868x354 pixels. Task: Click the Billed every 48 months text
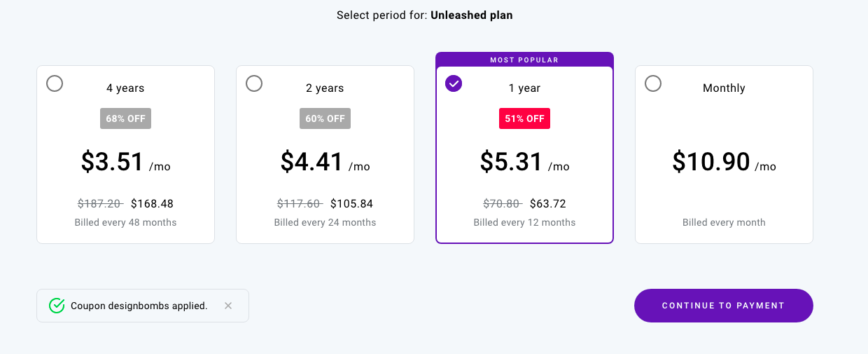click(x=125, y=222)
